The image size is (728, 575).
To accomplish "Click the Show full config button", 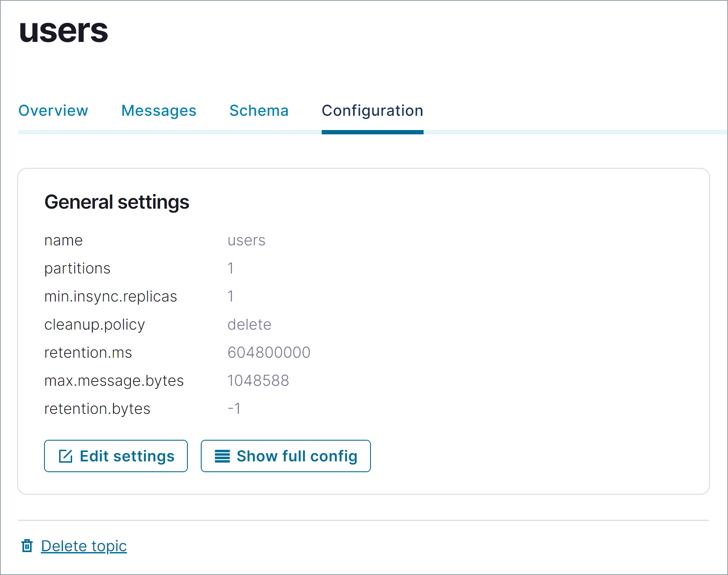I will point(285,456).
